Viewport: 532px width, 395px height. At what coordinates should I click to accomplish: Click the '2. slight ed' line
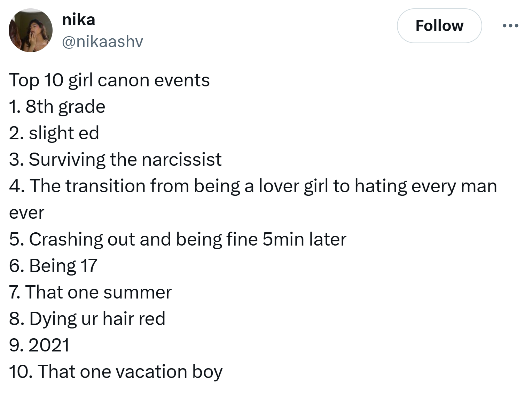[54, 133]
